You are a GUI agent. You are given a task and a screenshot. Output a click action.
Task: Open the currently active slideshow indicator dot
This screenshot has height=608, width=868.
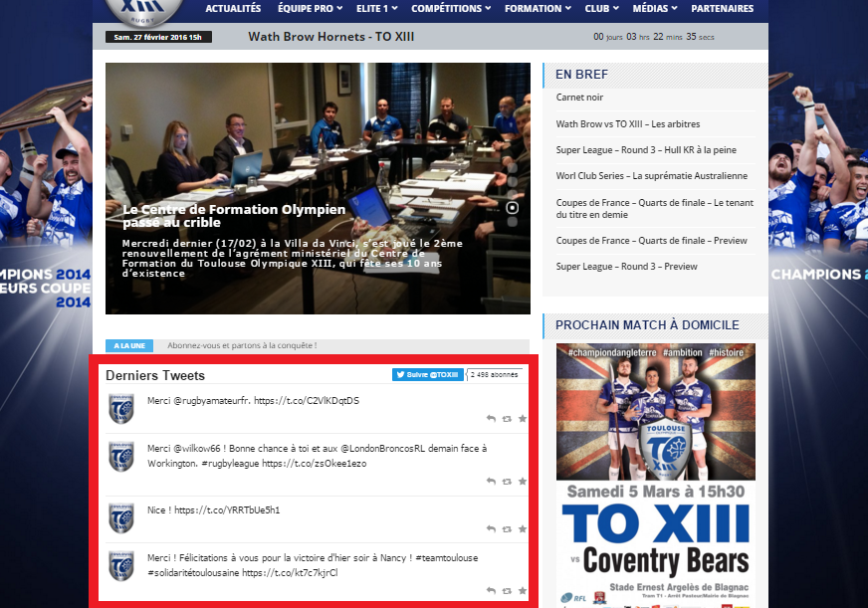513,208
